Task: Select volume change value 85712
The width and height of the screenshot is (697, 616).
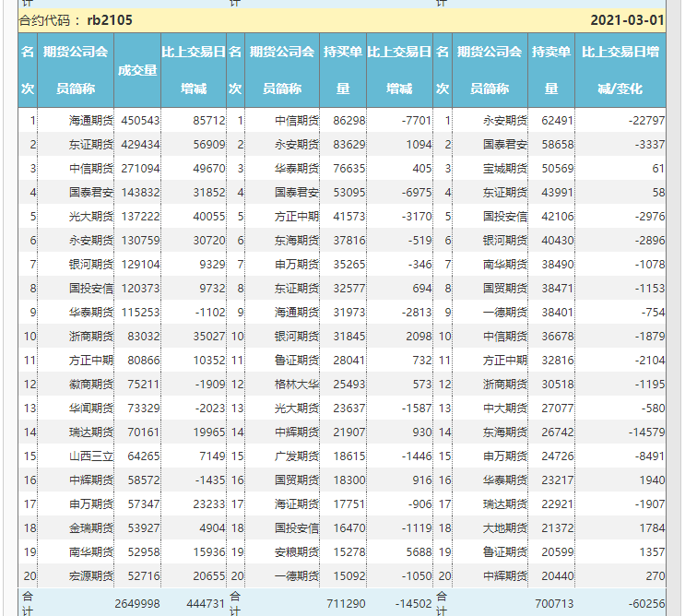Action: coord(209,121)
